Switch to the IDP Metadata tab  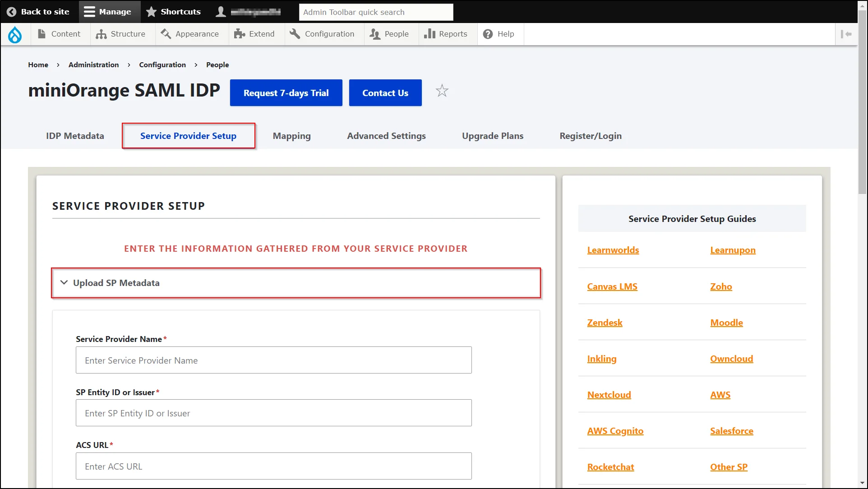click(x=75, y=135)
